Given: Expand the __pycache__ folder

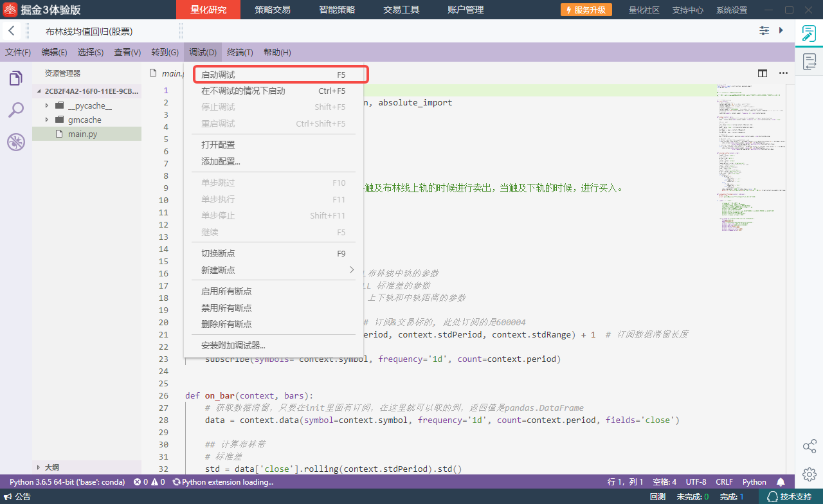Looking at the screenshot, I should click(x=46, y=105).
